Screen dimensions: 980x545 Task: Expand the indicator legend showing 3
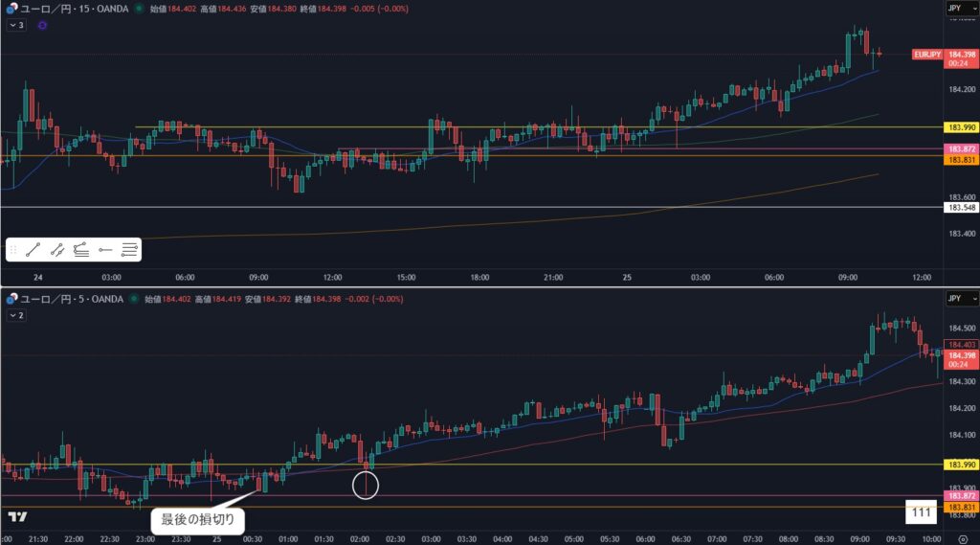click(14, 25)
